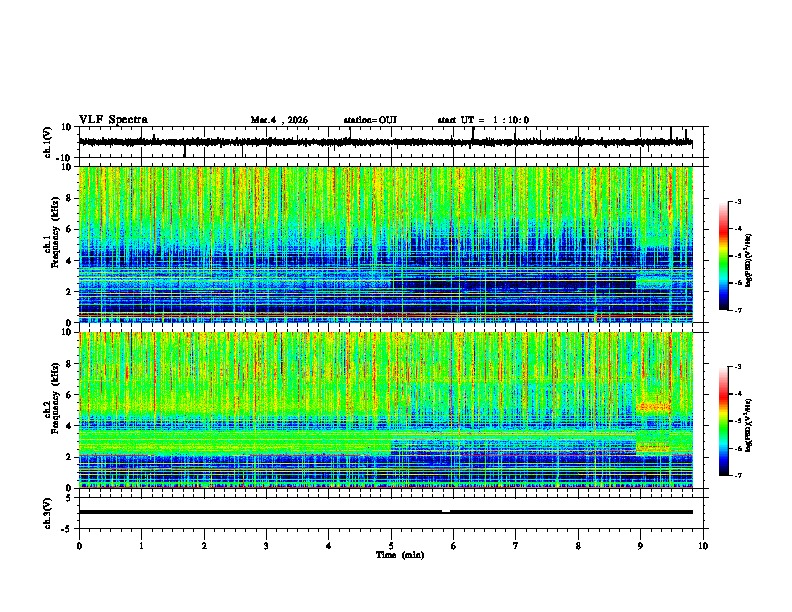Click the ch.1 spectrogram color scale bar
792x612 pixels.
724,256
